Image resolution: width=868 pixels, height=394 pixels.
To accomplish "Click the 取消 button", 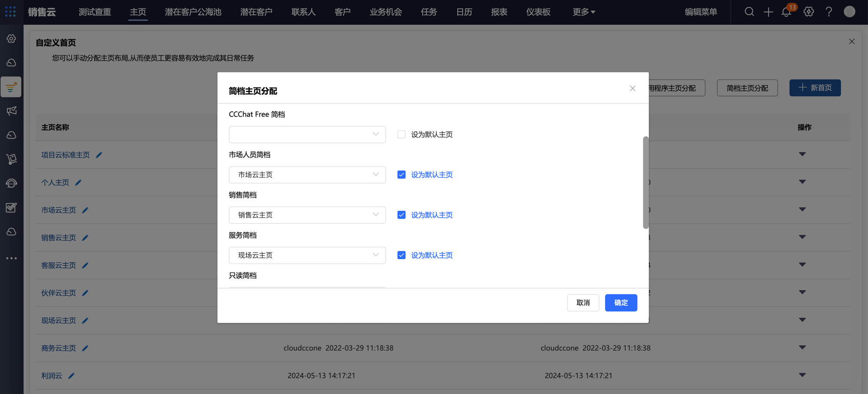I will [583, 303].
